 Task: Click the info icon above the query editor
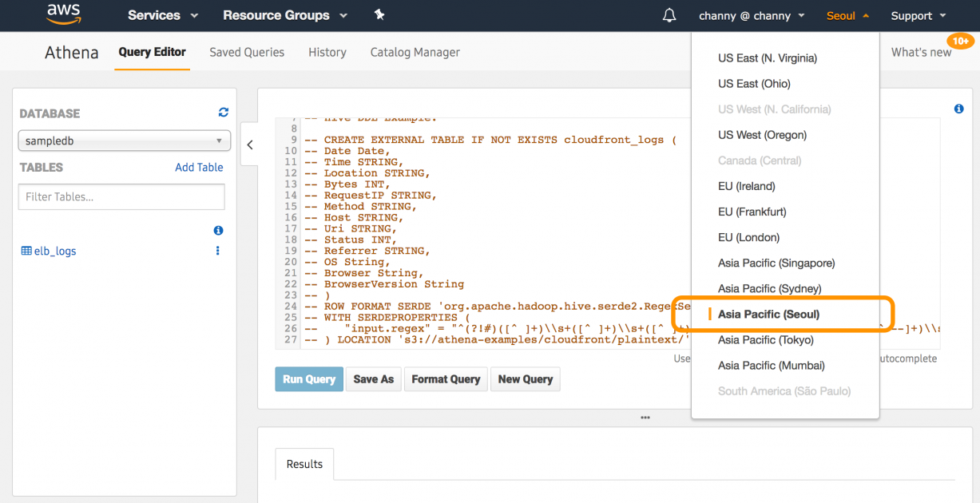coord(958,108)
